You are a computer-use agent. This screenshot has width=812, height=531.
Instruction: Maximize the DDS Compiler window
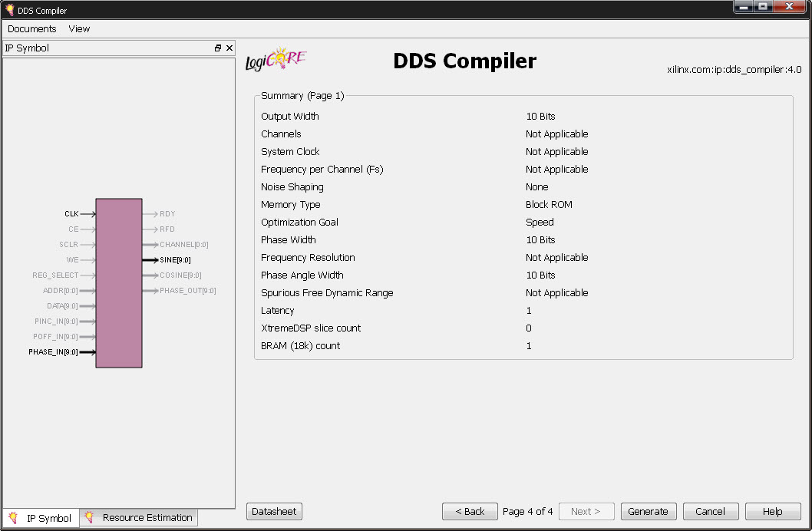[763, 7]
